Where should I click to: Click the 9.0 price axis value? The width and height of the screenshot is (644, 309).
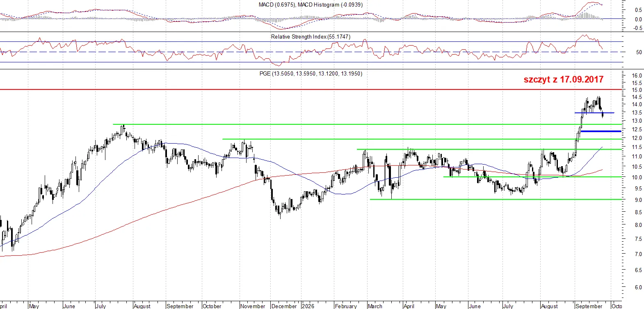point(638,200)
